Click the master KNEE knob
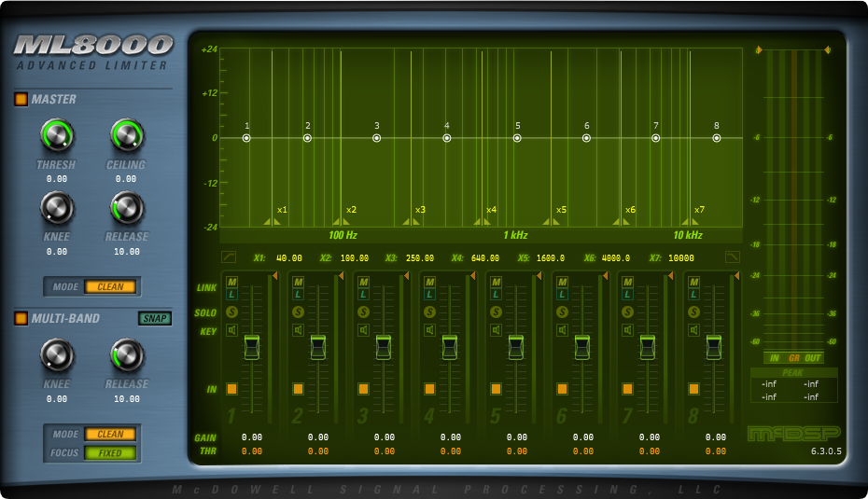 57,208
